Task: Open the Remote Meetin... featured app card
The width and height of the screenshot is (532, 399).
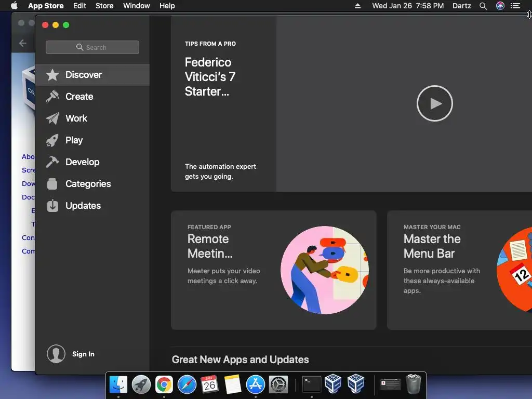Action: [273, 270]
